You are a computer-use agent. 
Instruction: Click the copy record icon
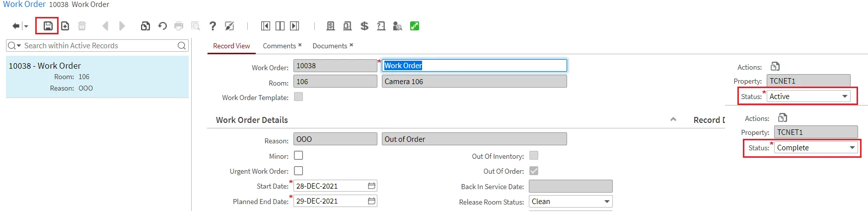pos(145,26)
